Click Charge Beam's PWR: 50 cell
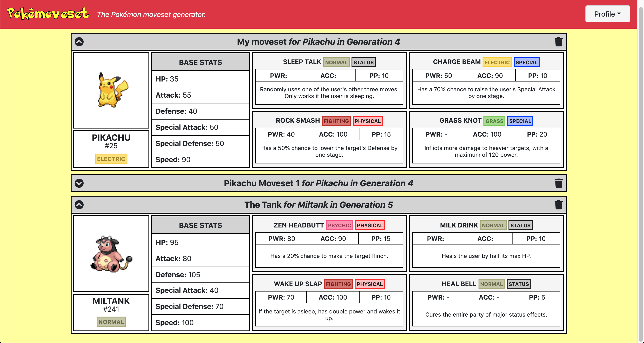 tap(439, 76)
